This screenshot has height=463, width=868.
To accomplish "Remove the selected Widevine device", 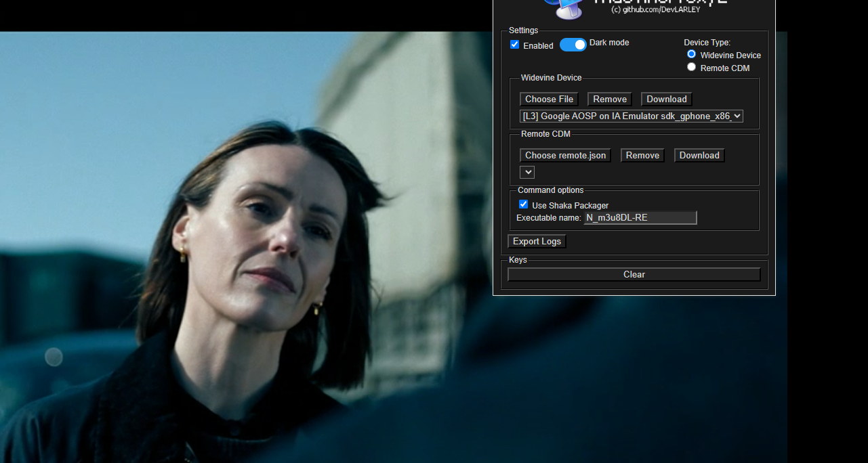I will coord(610,99).
